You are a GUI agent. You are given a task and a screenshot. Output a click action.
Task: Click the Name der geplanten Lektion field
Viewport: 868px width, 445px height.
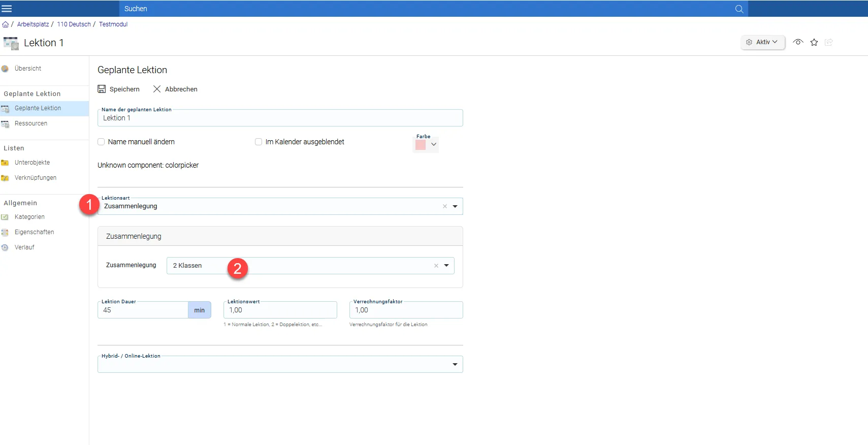point(280,118)
